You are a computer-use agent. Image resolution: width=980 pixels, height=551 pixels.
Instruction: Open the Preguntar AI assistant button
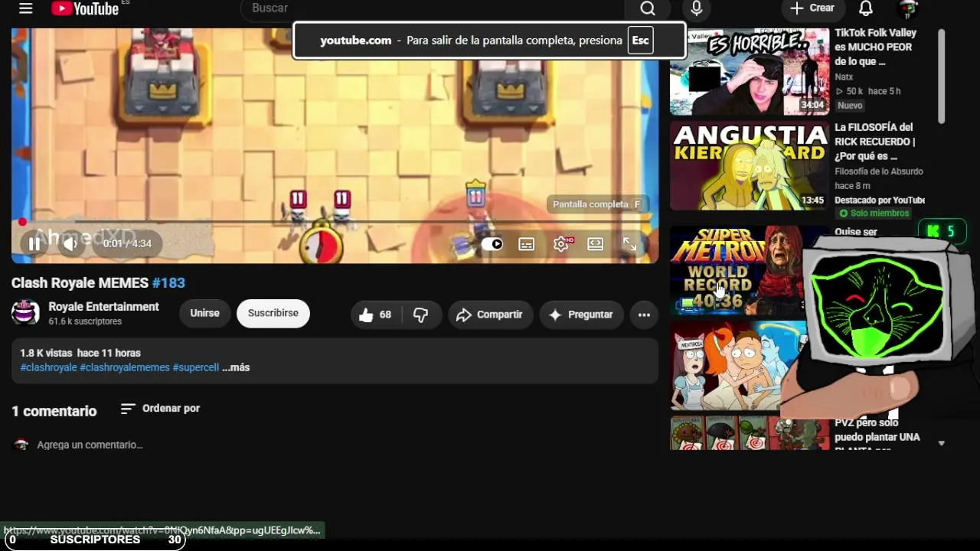point(582,315)
